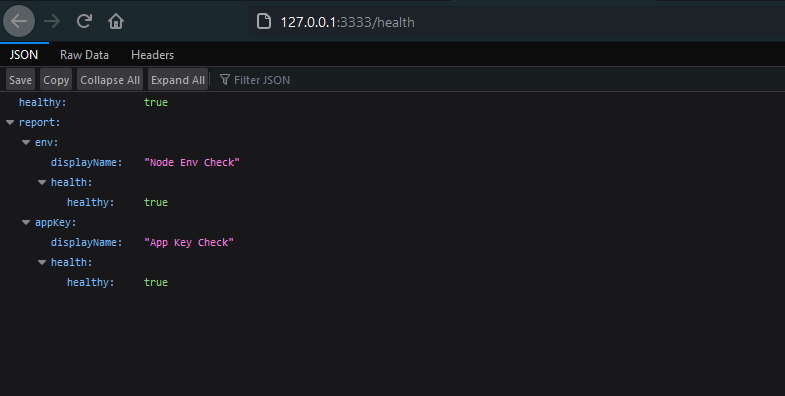Collapse the appKey node triangle
The height and width of the screenshot is (396, 785).
click(26, 222)
